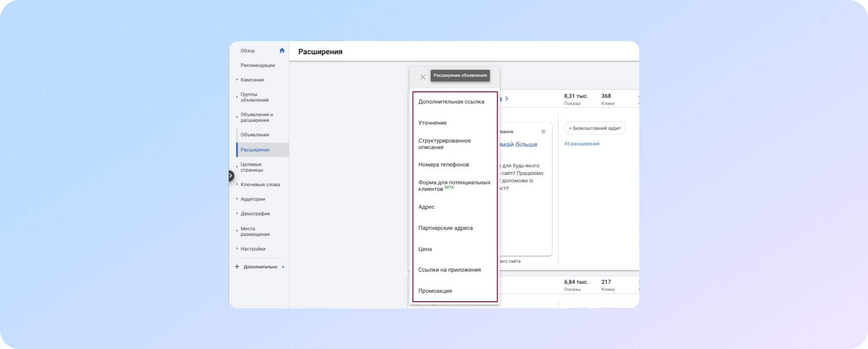Click the Дополнительно sidebar link
The width and height of the screenshot is (868, 349).
(261, 267)
